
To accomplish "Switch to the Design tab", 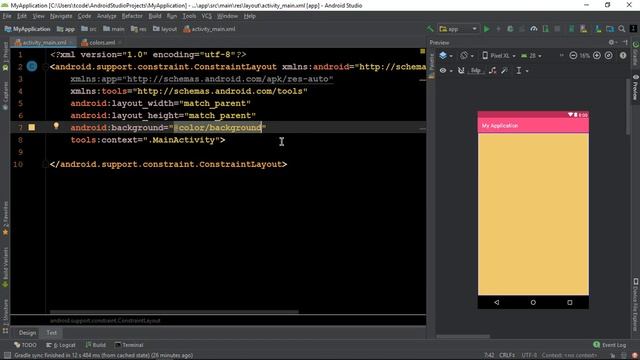I will click(x=27, y=333).
